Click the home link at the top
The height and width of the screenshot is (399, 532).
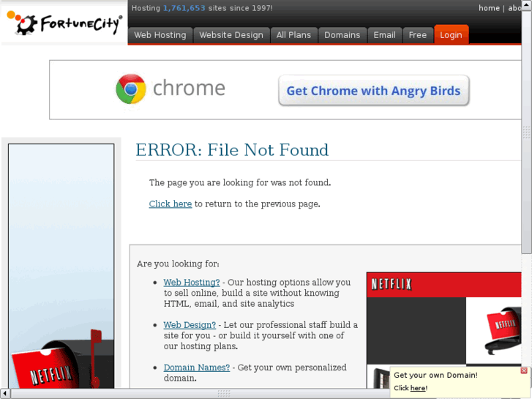click(489, 8)
